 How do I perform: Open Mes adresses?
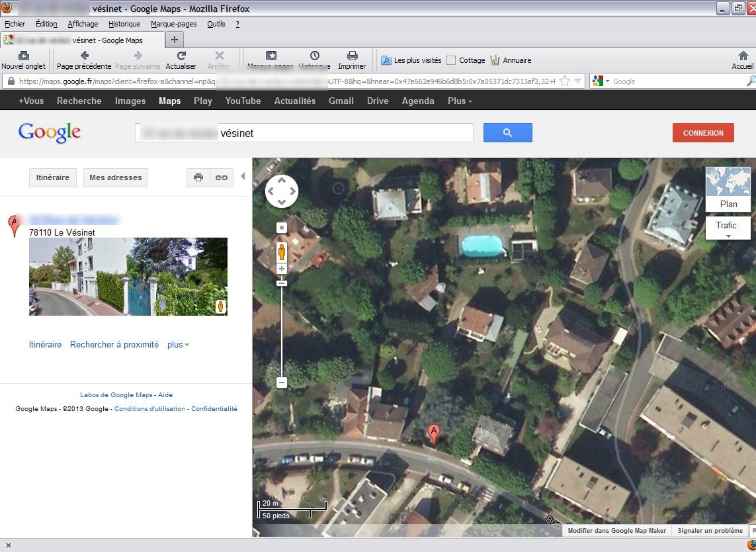pyautogui.click(x=116, y=177)
